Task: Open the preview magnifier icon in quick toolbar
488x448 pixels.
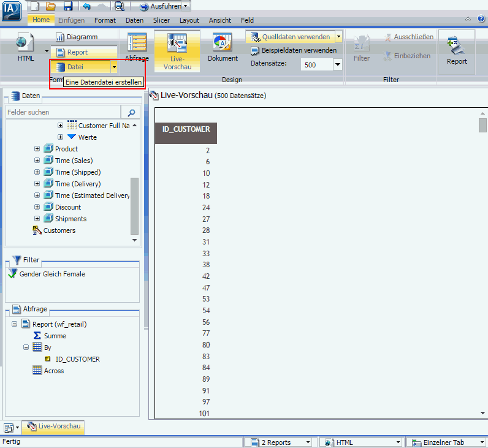Action: 119,6
